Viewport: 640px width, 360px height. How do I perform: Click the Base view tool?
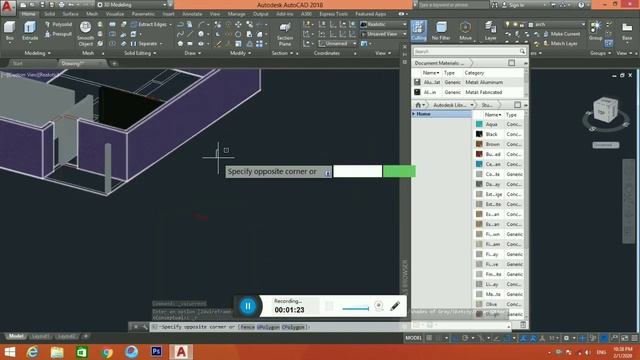tap(627, 31)
